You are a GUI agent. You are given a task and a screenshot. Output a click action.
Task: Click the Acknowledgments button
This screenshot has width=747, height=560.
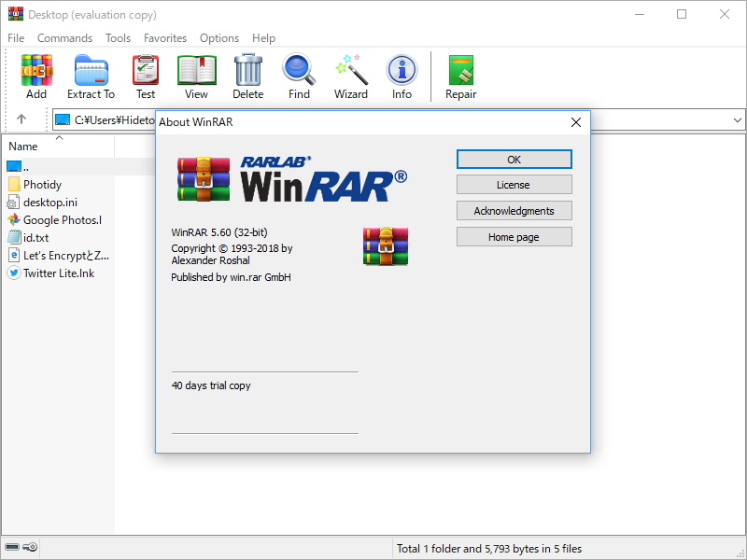click(x=514, y=210)
